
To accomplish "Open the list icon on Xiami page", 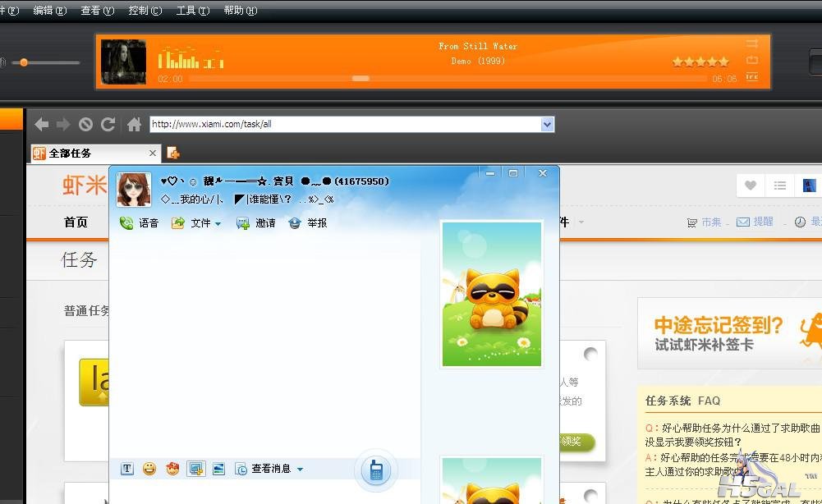I will 780,186.
